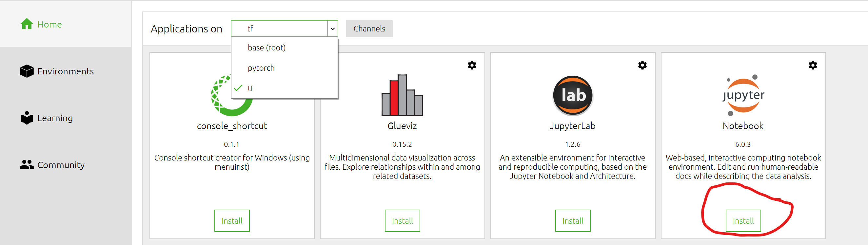Click the Jupyter Notebook logo

tap(743, 95)
